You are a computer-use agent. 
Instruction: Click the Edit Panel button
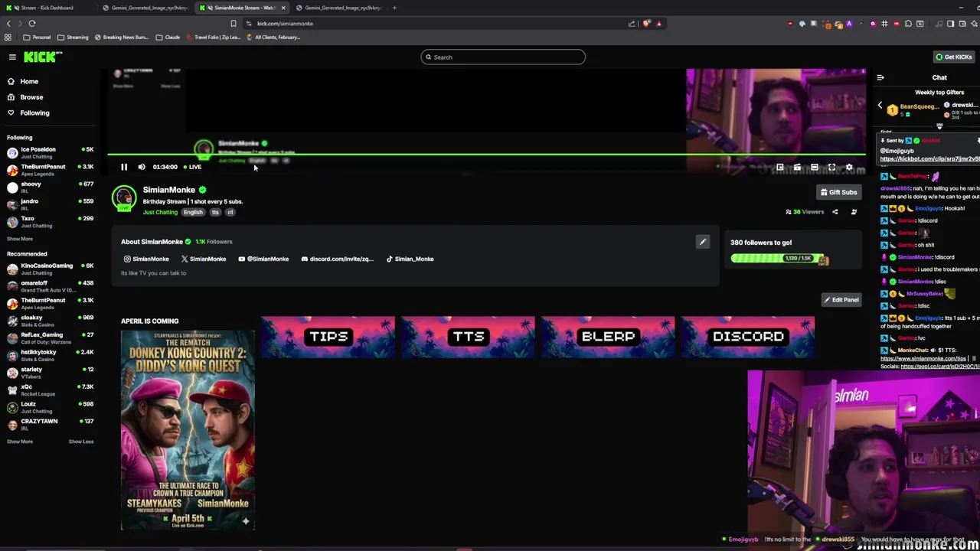pos(841,300)
